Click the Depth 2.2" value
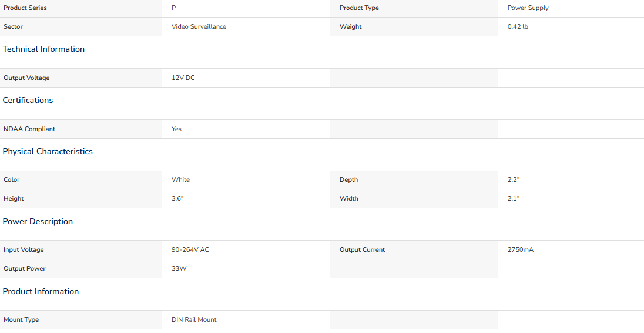The height and width of the screenshot is (333, 644). pyautogui.click(x=514, y=179)
